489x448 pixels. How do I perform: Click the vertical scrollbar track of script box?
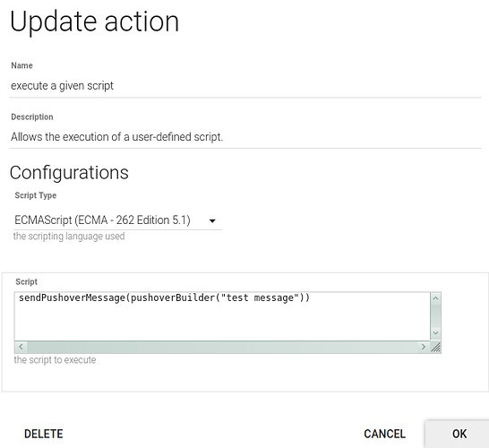click(x=435, y=315)
